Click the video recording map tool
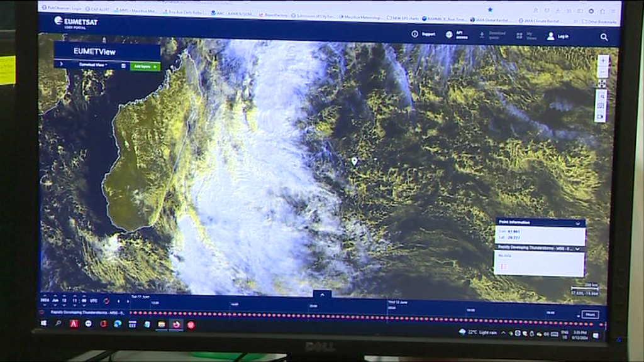 [x=601, y=117]
